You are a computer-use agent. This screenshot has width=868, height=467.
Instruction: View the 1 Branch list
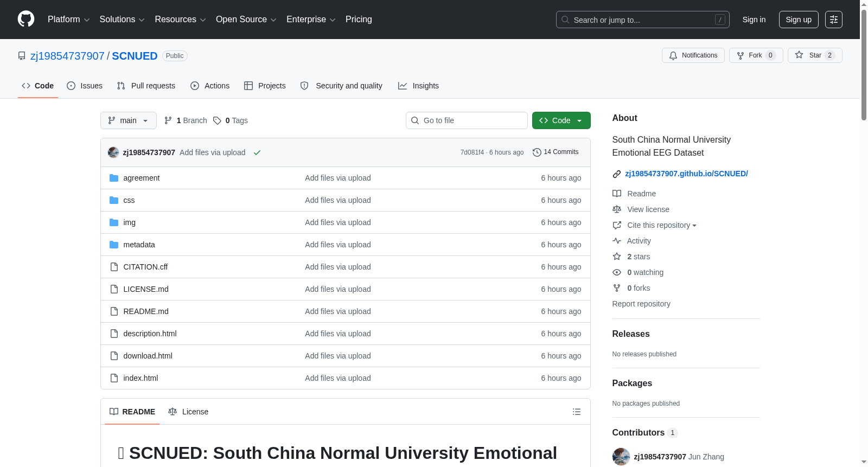[x=186, y=120]
